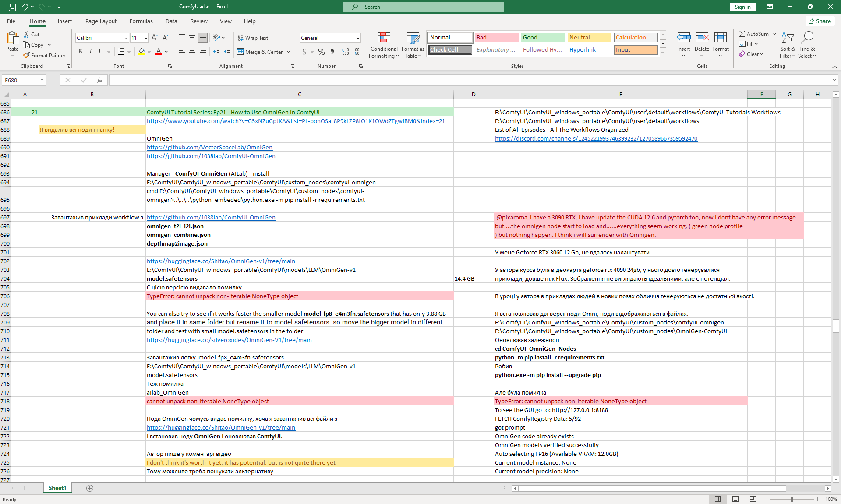The height and width of the screenshot is (504, 841).
Task: Click the Borders icon in Font group
Action: coord(121,52)
